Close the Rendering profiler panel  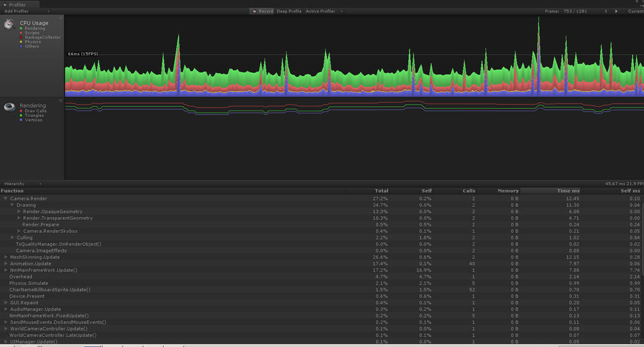pos(61,101)
